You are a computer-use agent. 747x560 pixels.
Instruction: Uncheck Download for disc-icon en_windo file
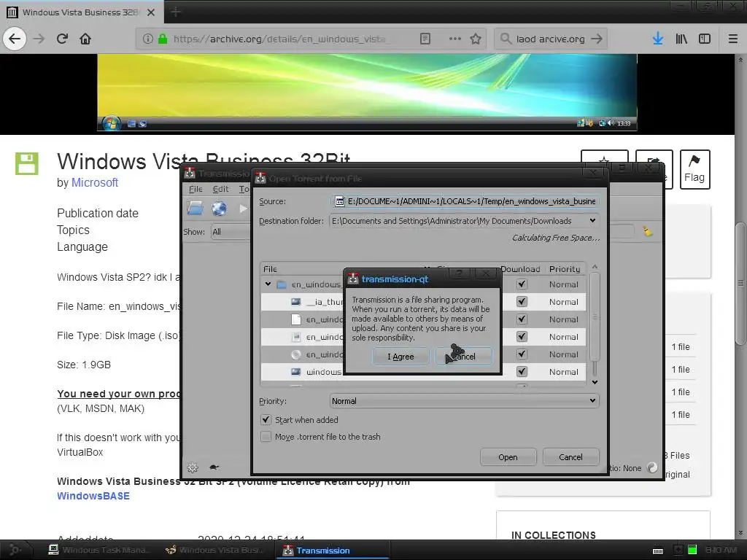(522, 354)
